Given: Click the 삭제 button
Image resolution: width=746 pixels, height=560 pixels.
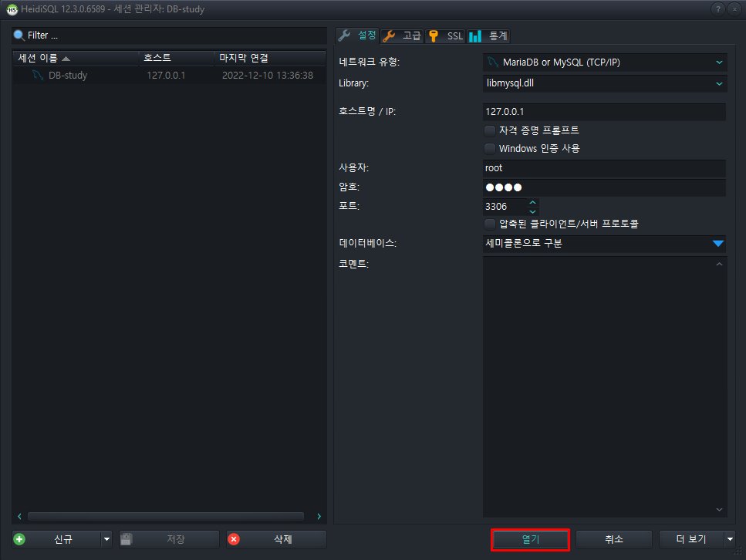Looking at the screenshot, I should tap(276, 539).
